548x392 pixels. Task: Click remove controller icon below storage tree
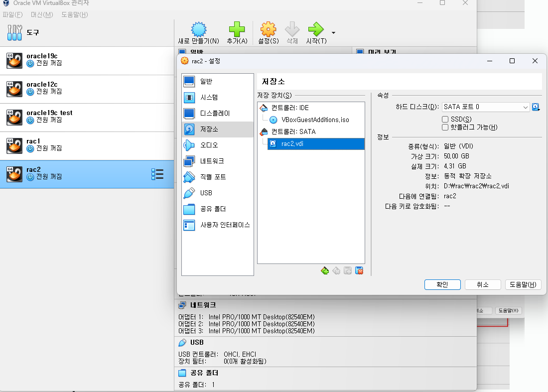[336, 271]
